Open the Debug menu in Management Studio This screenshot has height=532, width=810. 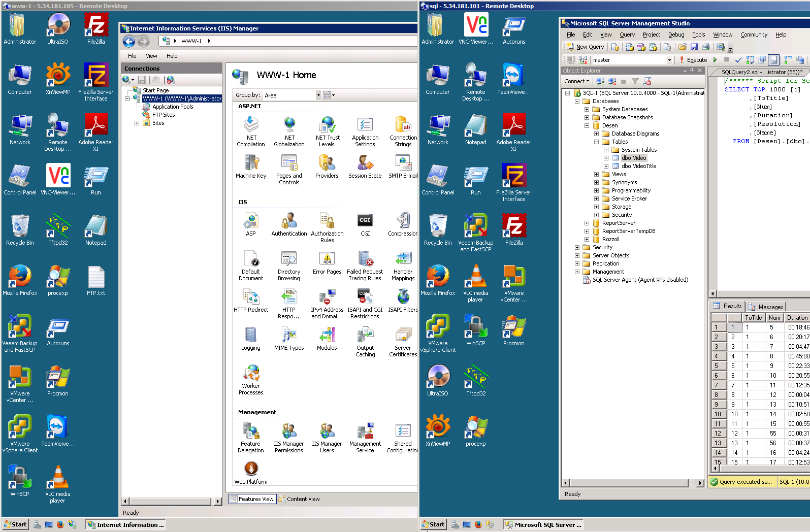(x=676, y=35)
